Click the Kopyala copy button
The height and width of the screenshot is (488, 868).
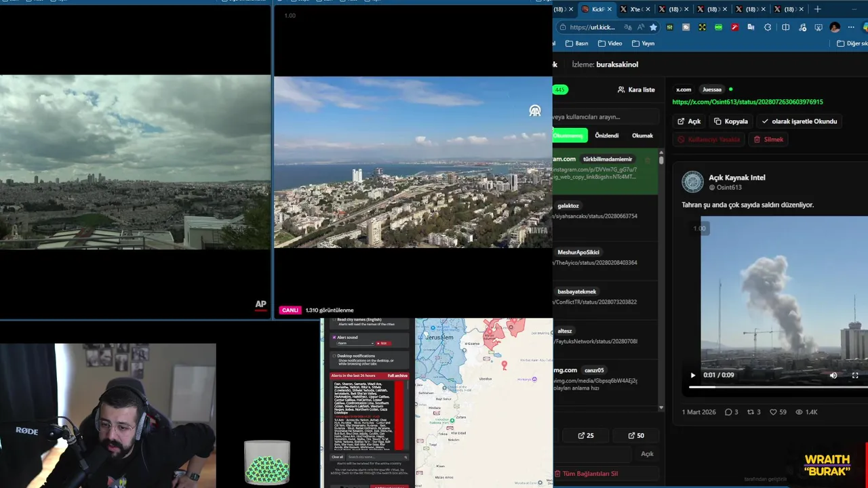click(731, 121)
